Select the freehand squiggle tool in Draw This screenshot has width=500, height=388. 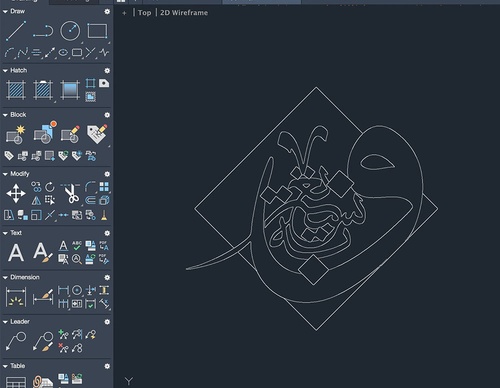104,53
